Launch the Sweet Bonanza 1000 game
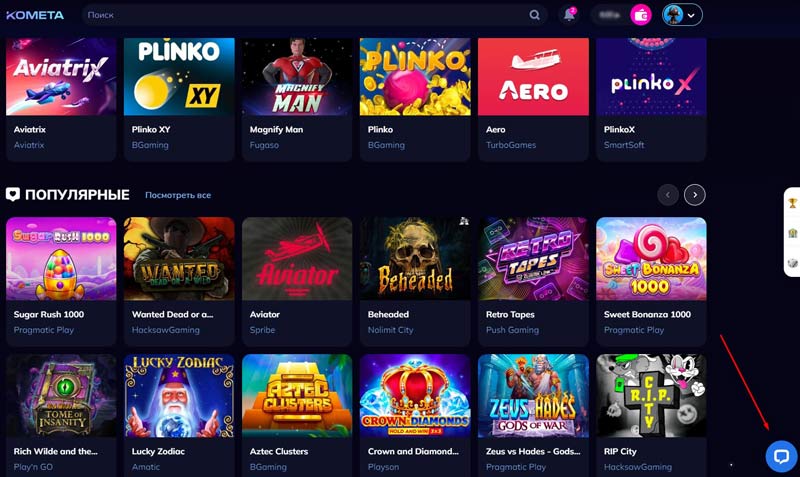Screen dimensions: 800x477 [651, 259]
